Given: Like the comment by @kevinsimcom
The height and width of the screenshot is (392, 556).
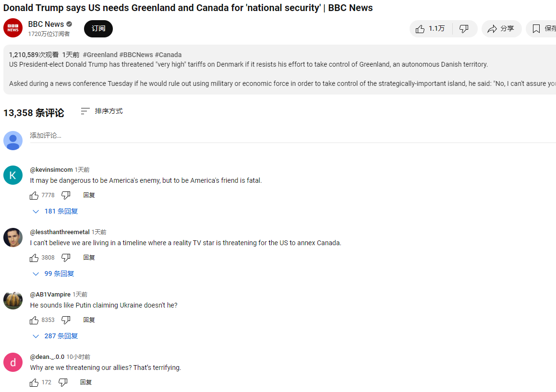Looking at the screenshot, I should coord(34,195).
